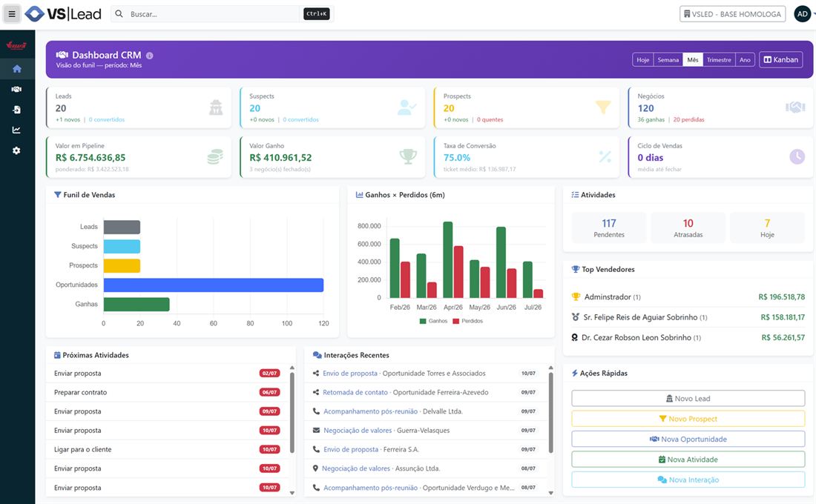Open Acompanhamento pós-reunião Delvalle Ltda. link

(x=370, y=411)
